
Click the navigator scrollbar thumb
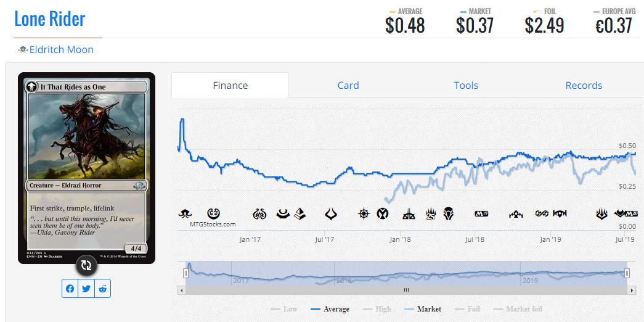[406, 290]
